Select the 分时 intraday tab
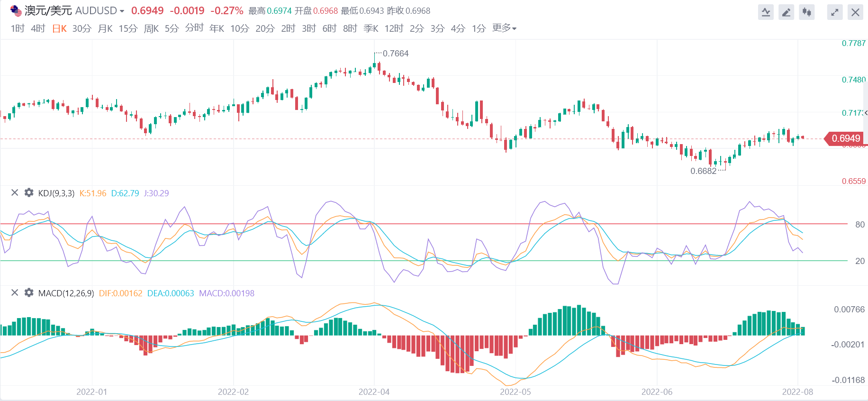This screenshot has width=868, height=401. pos(194,28)
